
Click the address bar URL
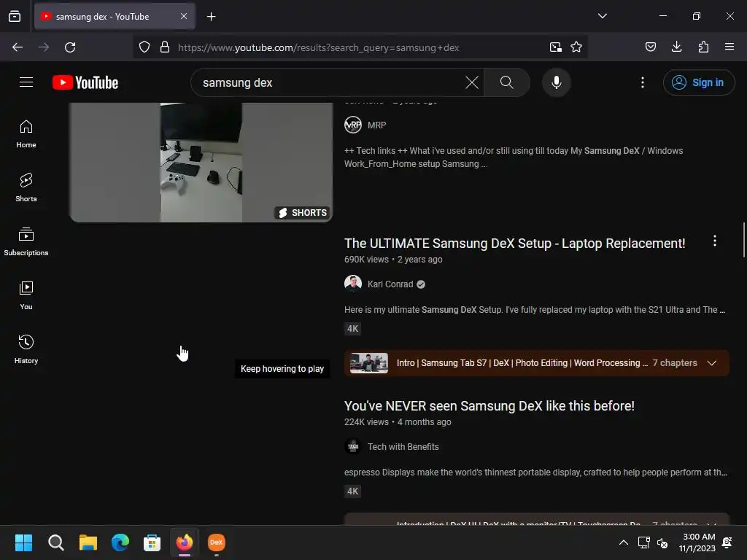click(318, 47)
